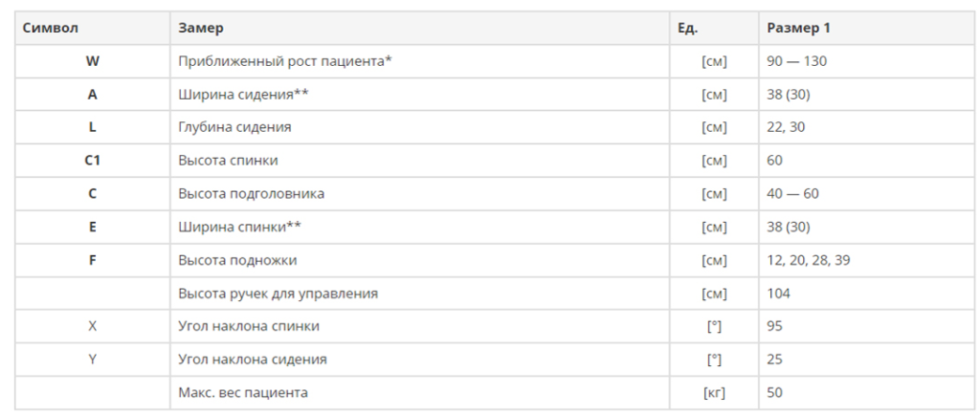Click the "Замер" column header
The width and height of the screenshot is (980, 415).
(x=201, y=28)
